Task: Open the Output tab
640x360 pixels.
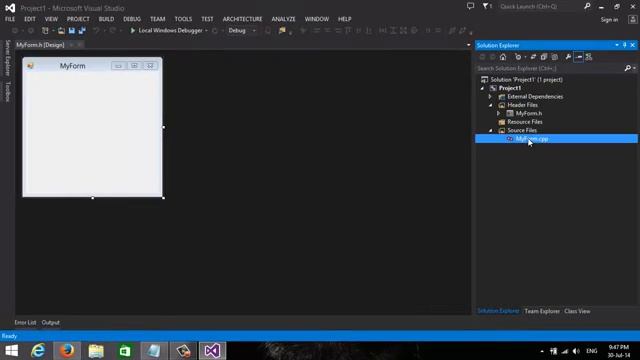Action: 51,322
